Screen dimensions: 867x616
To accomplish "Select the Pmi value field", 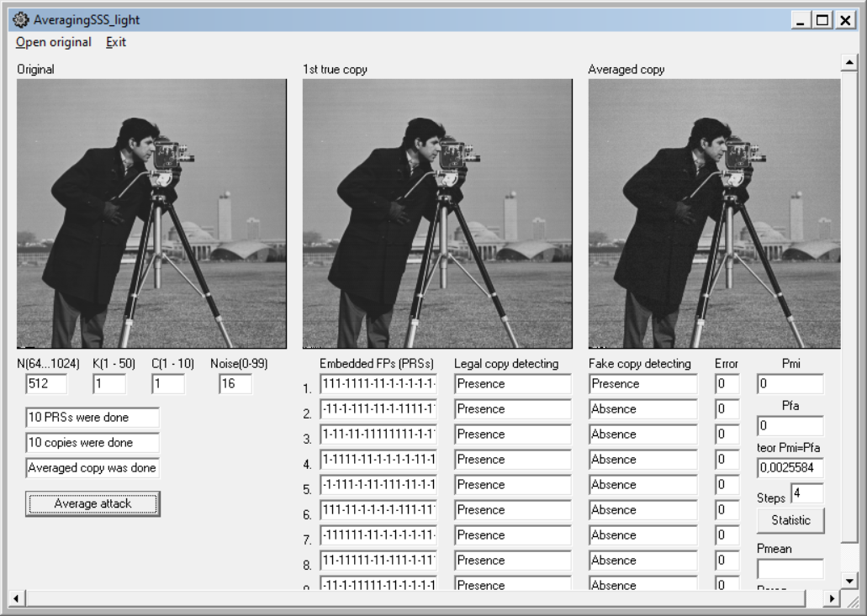I will click(790, 384).
